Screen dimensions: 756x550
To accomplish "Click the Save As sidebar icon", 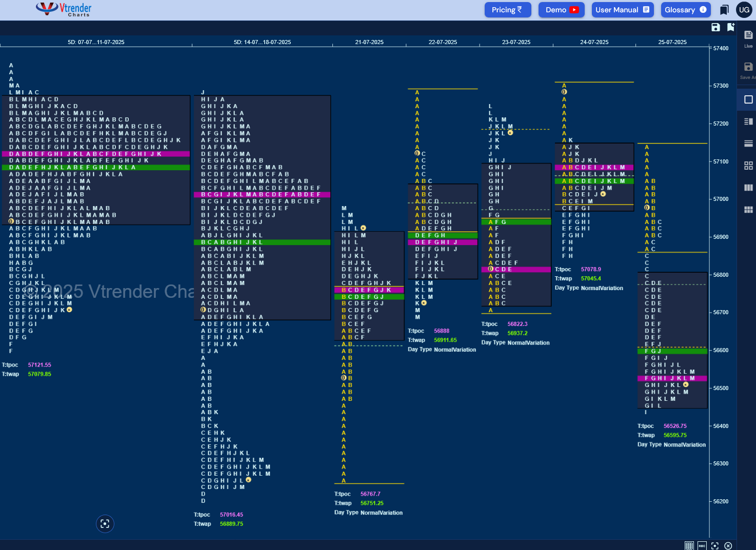I will 748,70.
